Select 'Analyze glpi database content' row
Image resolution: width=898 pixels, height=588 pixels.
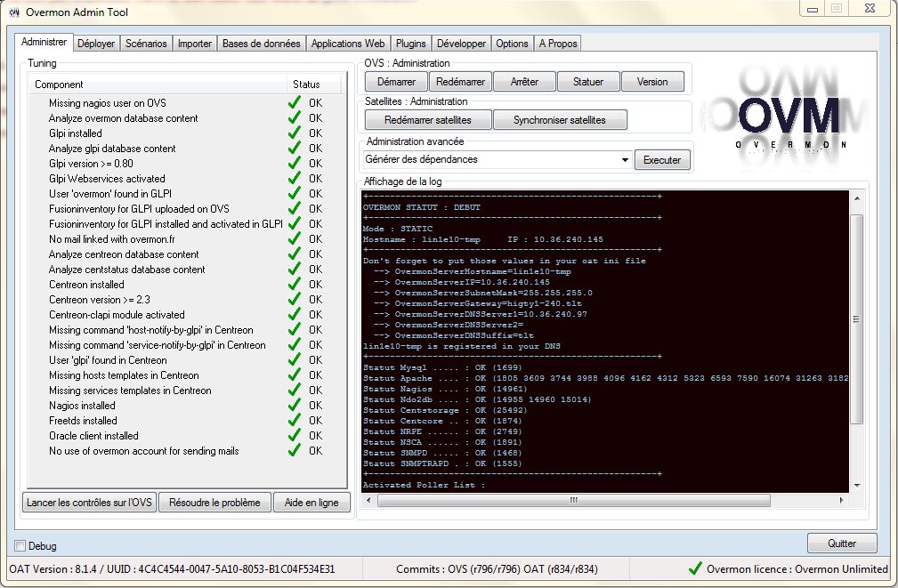pos(187,149)
